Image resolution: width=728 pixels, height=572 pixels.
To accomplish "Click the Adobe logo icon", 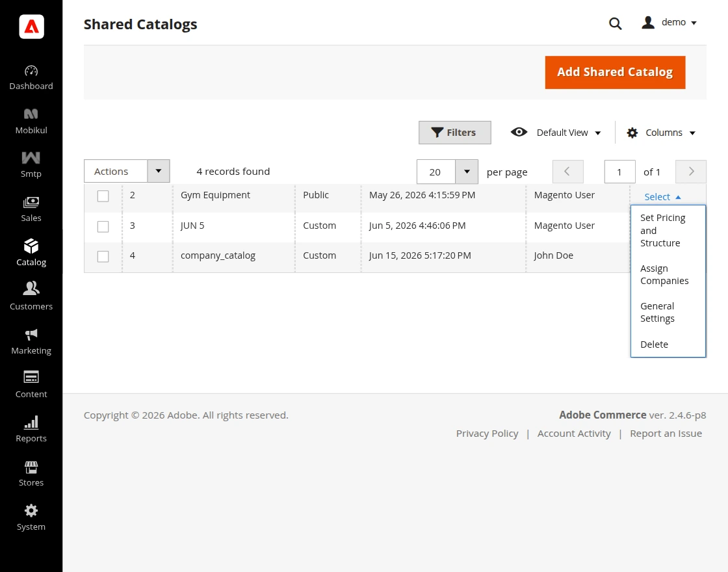I will (x=31, y=27).
